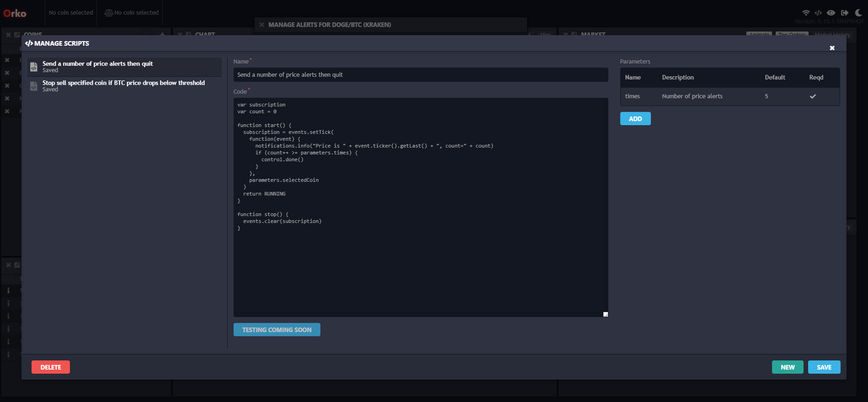Image resolution: width=868 pixels, height=402 pixels.
Task: Delete the selected script
Action: click(x=51, y=367)
